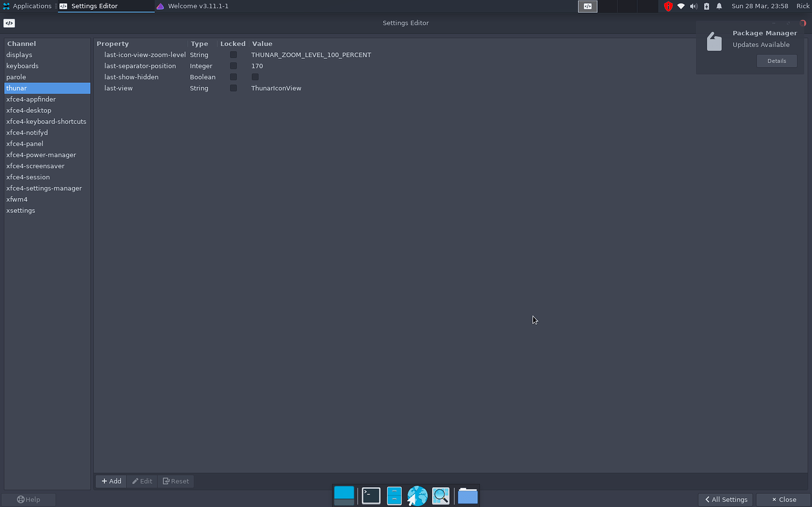Click the application finder magnifier icon
812x507 pixels.
point(441,495)
